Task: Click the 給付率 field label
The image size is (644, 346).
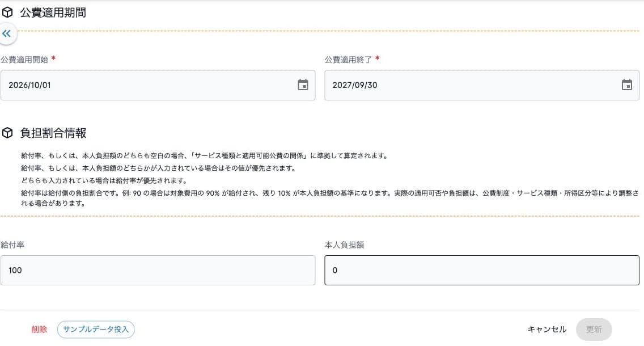Action: pyautogui.click(x=12, y=245)
